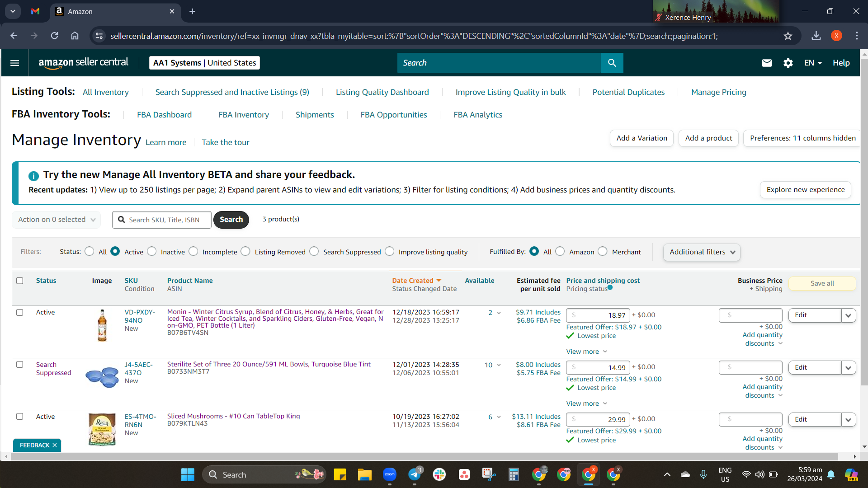Viewport: 868px width, 488px height.
Task: Click the Add a Variation button
Action: coord(642,138)
